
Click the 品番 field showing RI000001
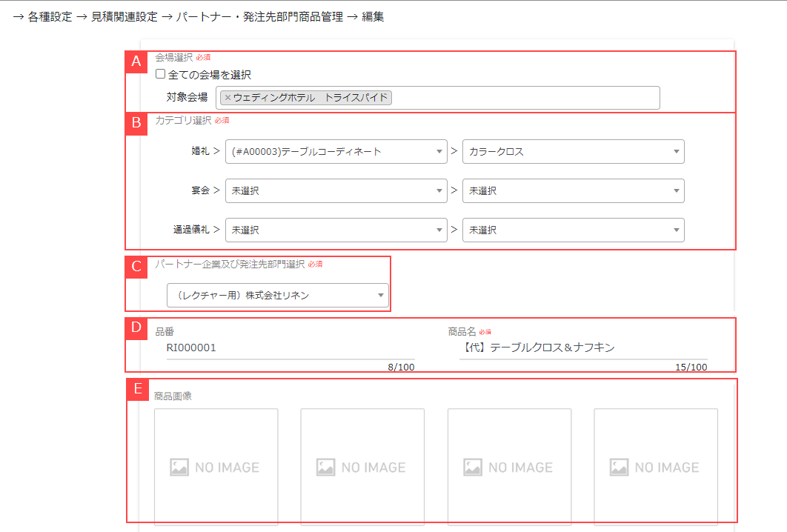tap(289, 348)
